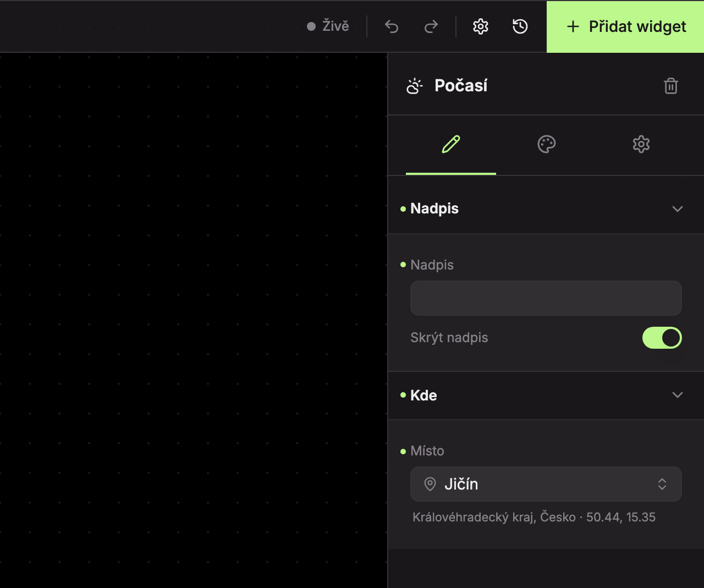Click the Skrýt nadpis label
The height and width of the screenshot is (588, 704).
449,338
